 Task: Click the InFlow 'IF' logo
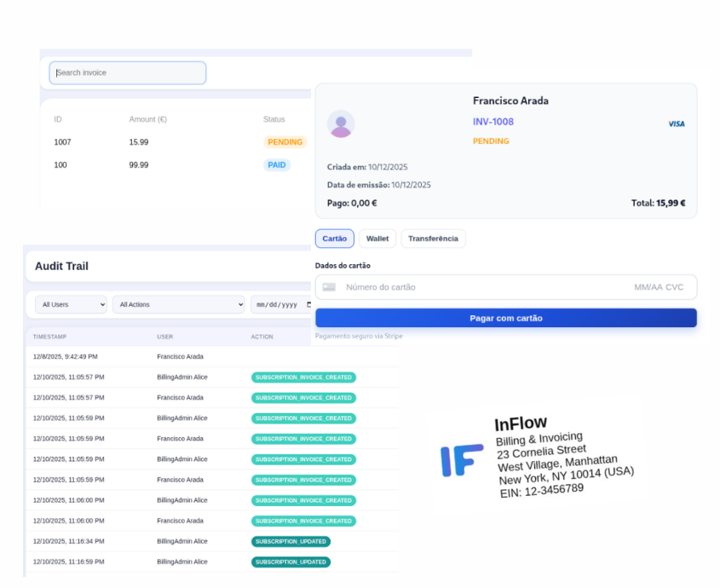click(x=461, y=460)
